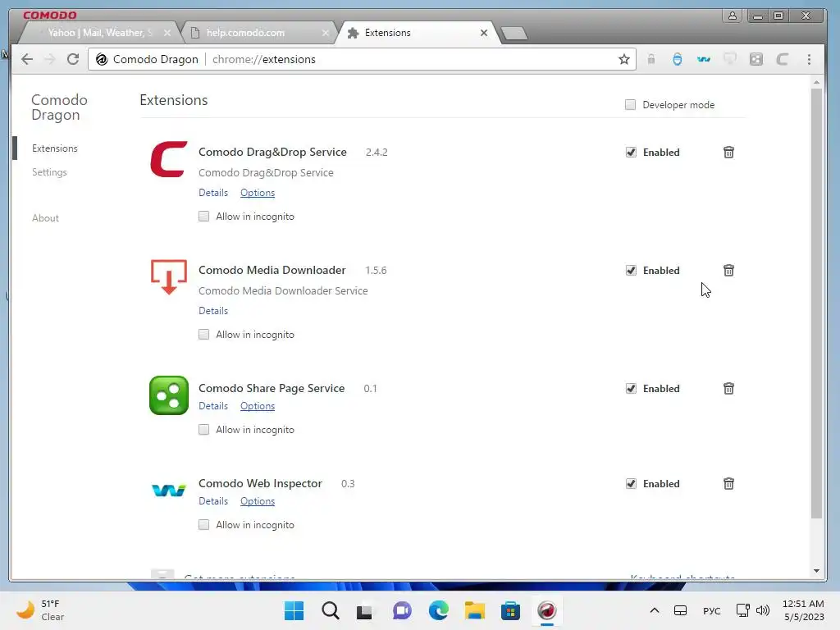Open Microsoft Store from the taskbar
Image resolution: width=840 pixels, height=630 pixels.
[510, 610]
